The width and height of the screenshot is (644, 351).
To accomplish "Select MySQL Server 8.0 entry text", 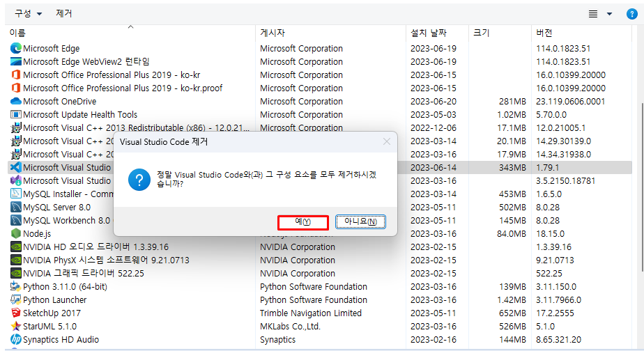I will click(x=56, y=208).
